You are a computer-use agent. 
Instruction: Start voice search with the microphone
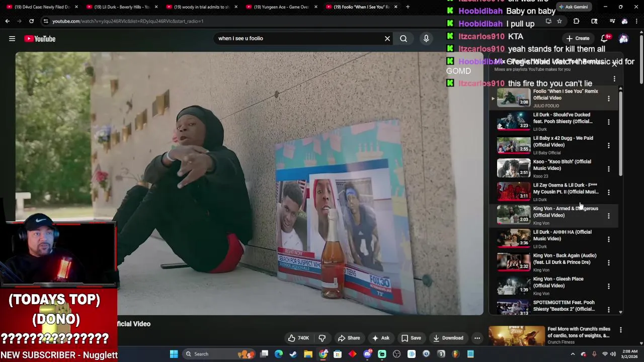click(426, 38)
